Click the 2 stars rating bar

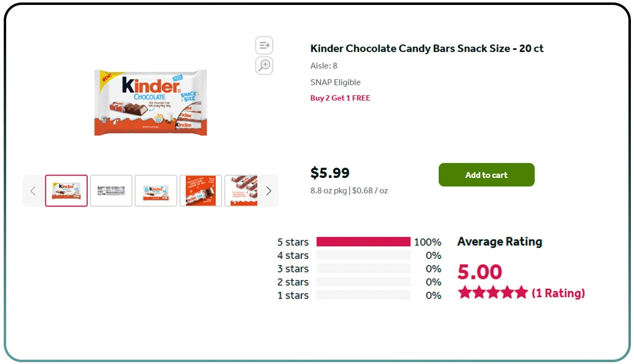coord(363,282)
